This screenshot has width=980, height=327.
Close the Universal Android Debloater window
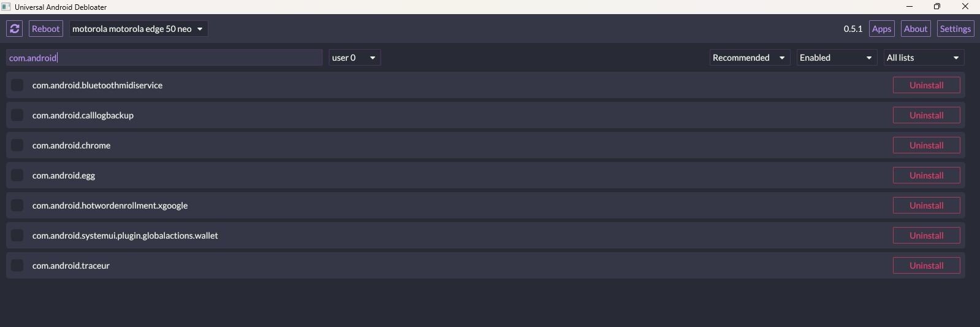click(965, 7)
